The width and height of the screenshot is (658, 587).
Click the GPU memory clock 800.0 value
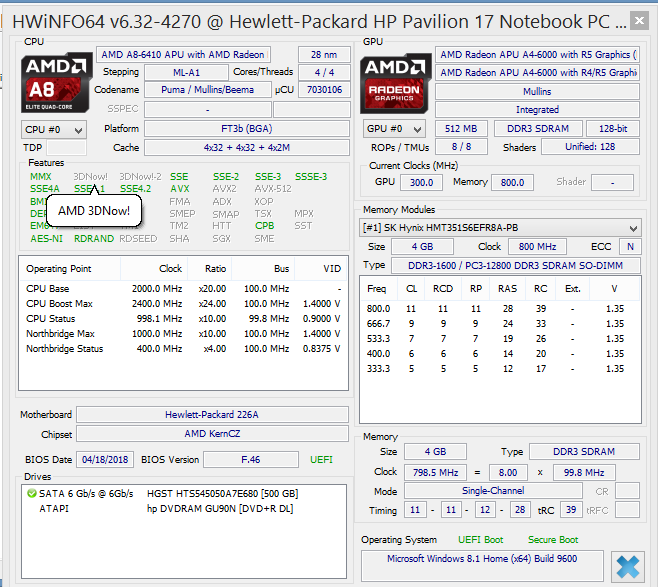pos(512,183)
